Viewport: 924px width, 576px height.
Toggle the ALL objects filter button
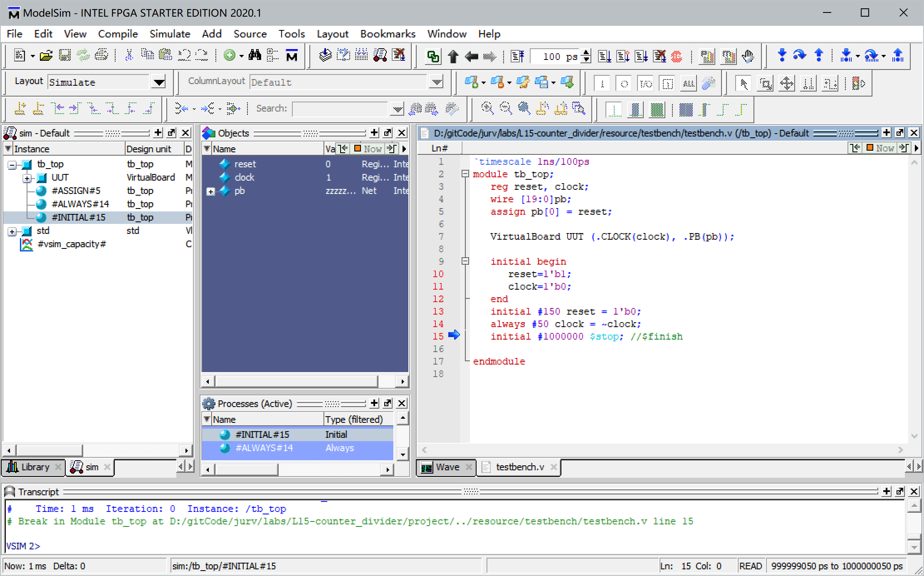(689, 84)
